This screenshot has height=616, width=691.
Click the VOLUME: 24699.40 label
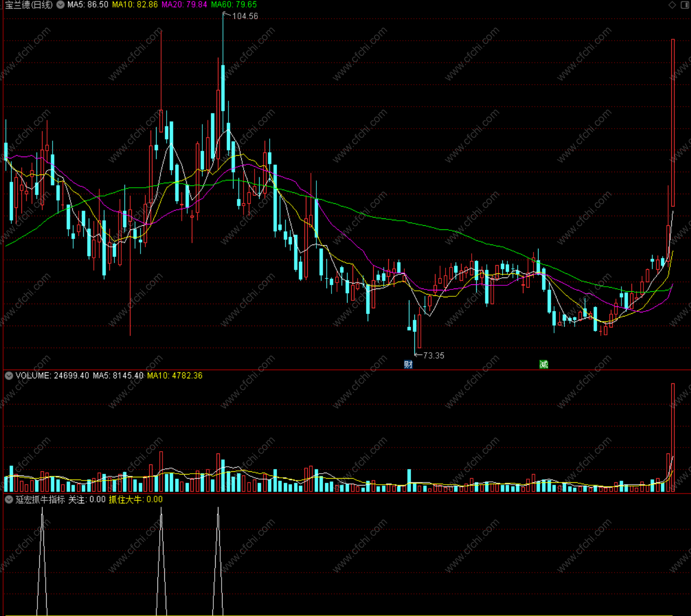point(52,376)
